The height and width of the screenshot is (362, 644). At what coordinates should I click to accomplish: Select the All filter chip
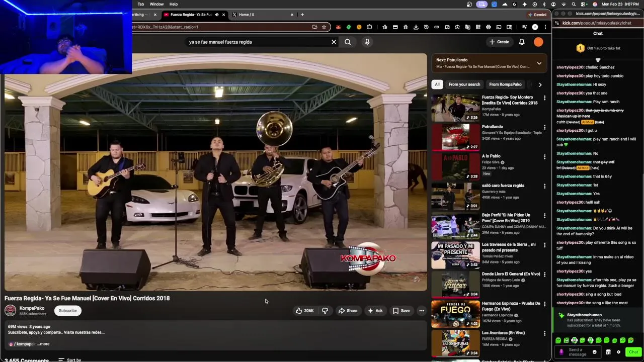[437, 84]
